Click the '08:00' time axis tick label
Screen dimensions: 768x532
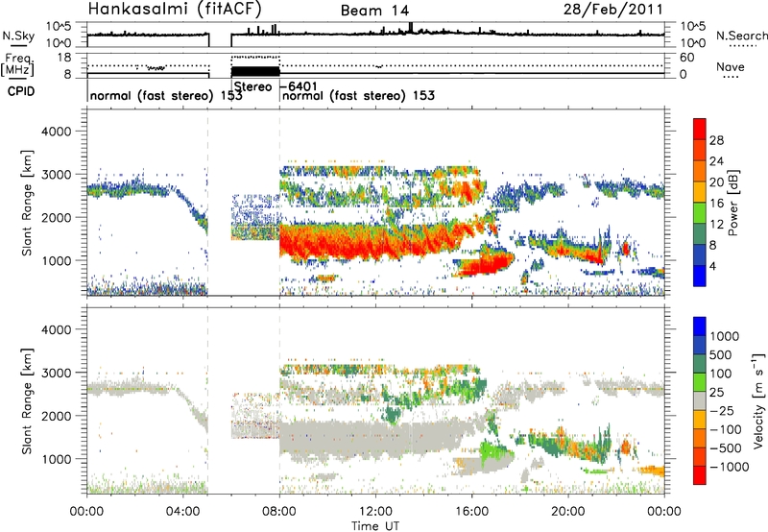pyautogui.click(x=279, y=512)
